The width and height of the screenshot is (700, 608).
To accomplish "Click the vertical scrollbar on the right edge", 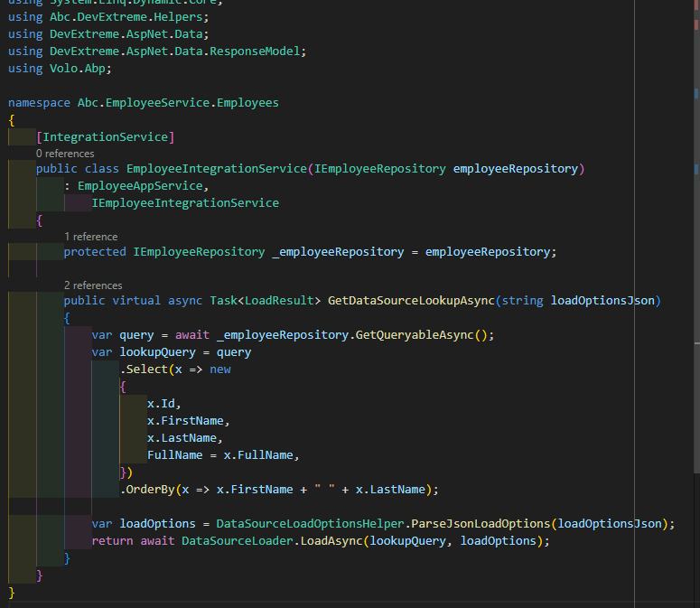I will click(x=695, y=271).
